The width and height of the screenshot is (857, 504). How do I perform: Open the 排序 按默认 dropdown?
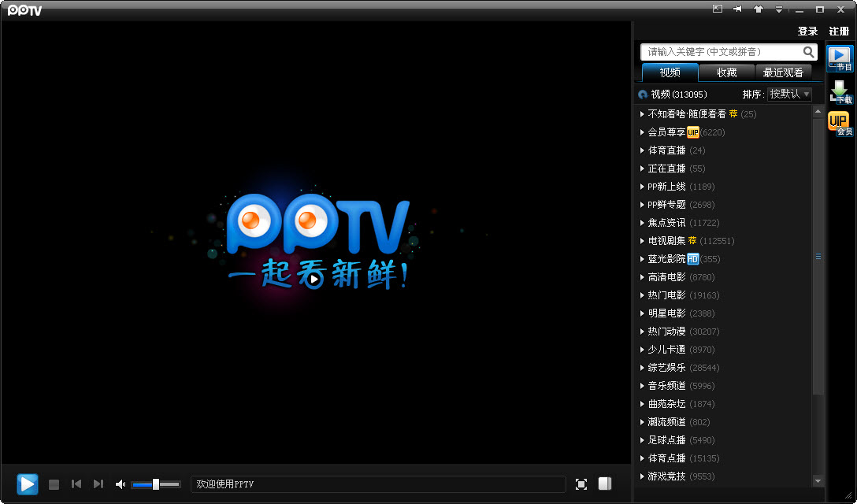789,94
